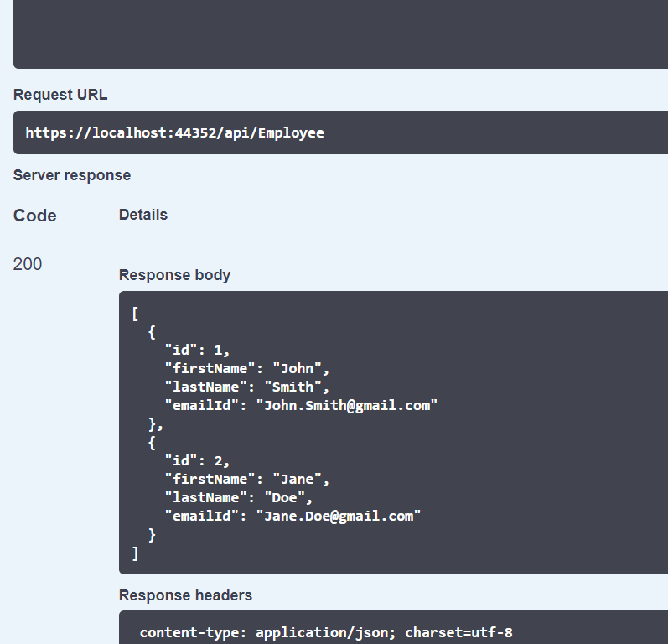Image resolution: width=668 pixels, height=644 pixels.
Task: Click the opening square bracket of JSON array
Action: [135, 313]
